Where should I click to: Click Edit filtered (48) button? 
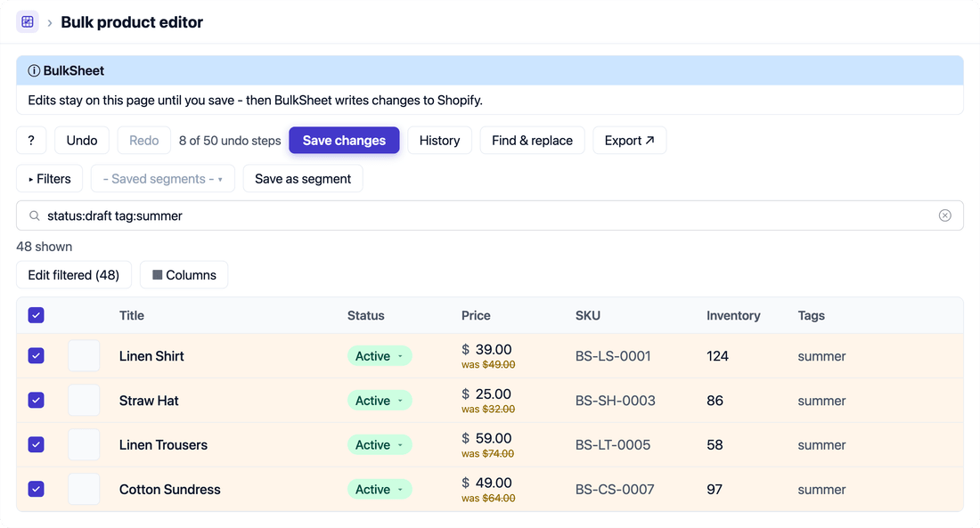click(74, 275)
